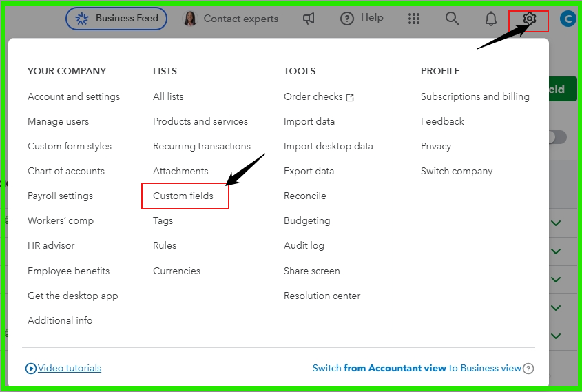This screenshot has height=392, width=582.
Task: Choose Chart of accounts
Action: click(66, 171)
